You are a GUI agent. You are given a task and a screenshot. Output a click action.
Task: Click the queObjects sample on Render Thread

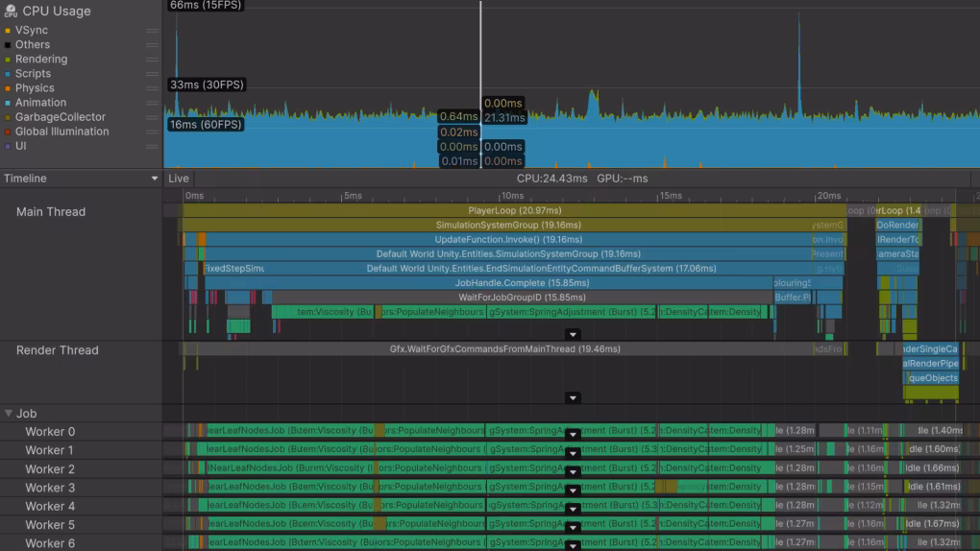click(932, 378)
